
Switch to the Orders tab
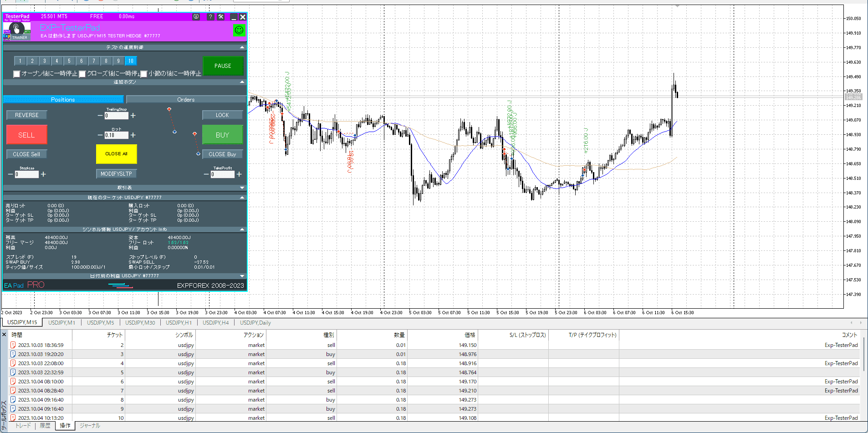tap(186, 99)
